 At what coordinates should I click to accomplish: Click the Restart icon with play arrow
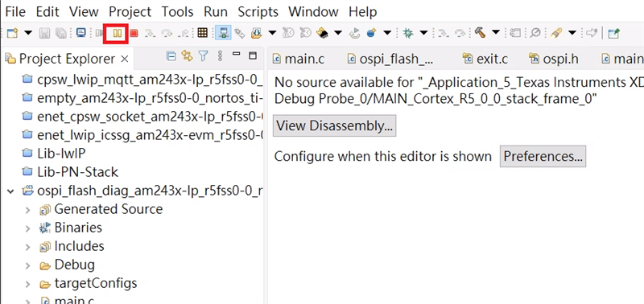point(355,33)
